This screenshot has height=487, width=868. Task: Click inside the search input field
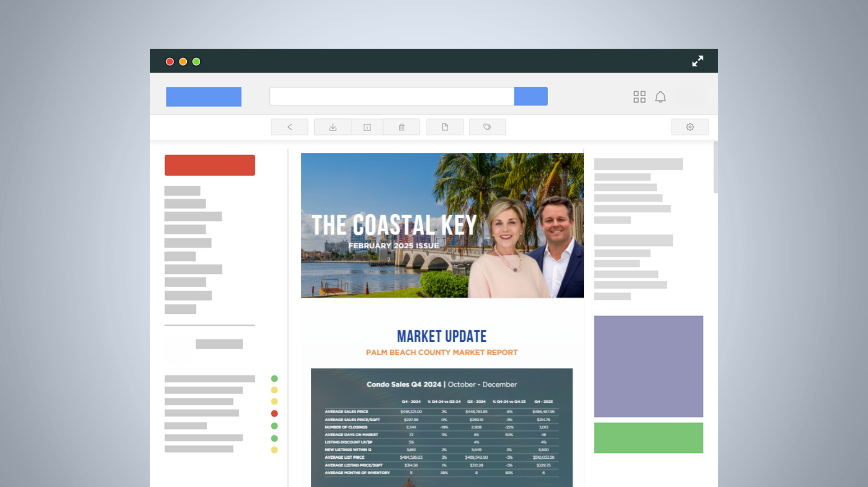pyautogui.click(x=392, y=96)
